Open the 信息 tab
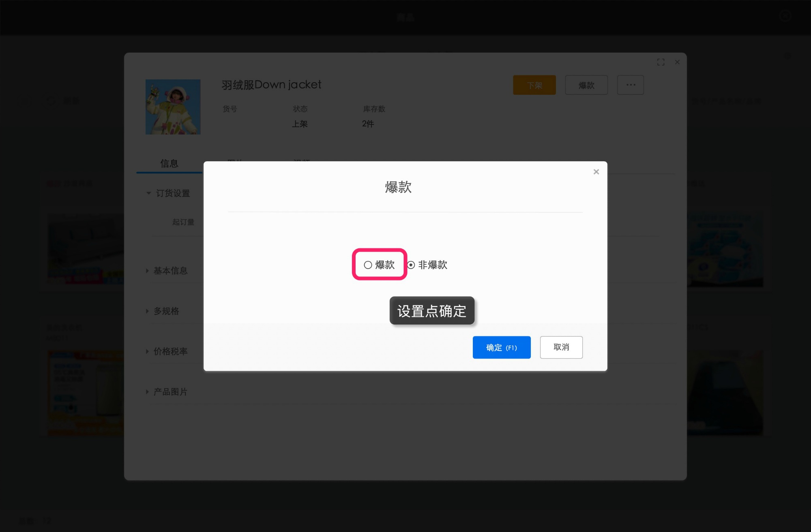 pyautogui.click(x=169, y=163)
